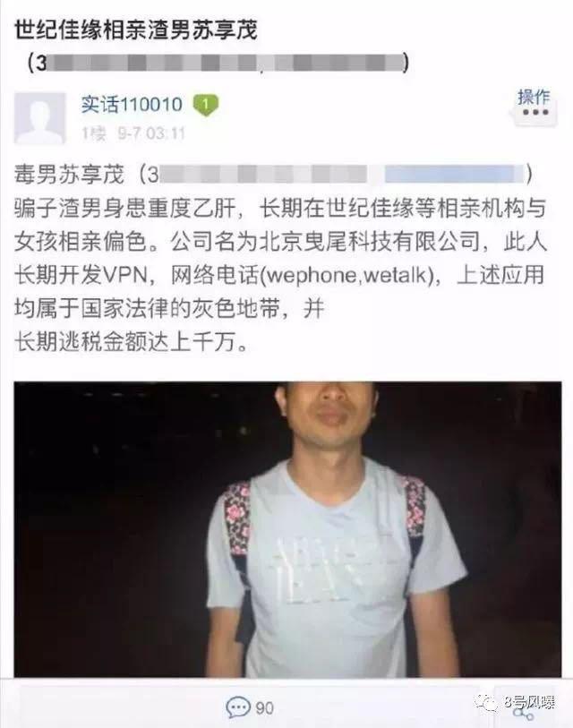
Task: Tap the post body text paragraph
Action: point(280,259)
